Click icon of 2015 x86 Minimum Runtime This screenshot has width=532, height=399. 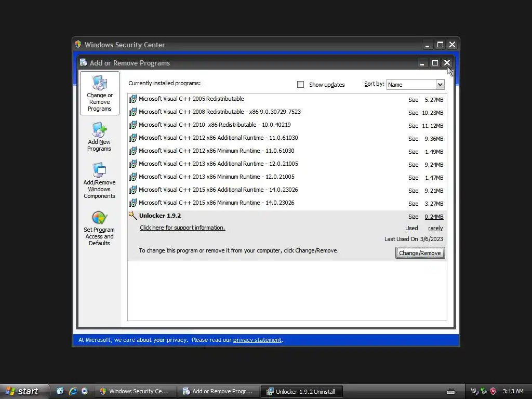pos(133,203)
